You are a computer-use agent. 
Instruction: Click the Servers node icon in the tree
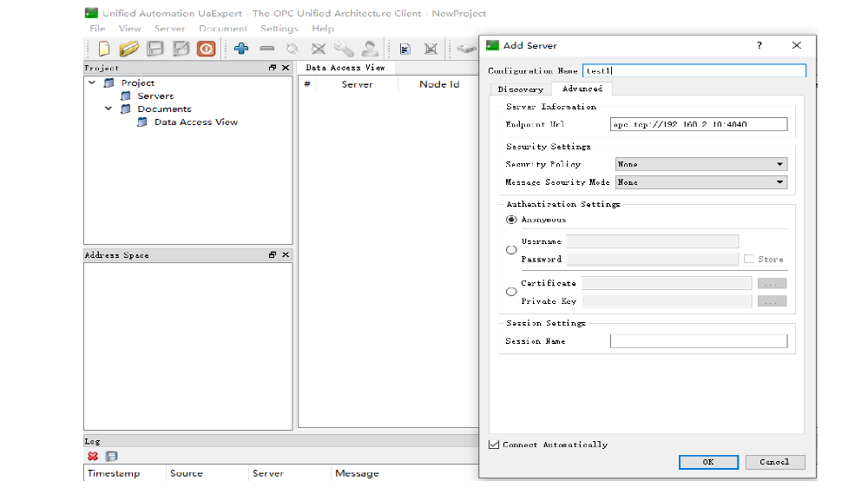(x=126, y=96)
